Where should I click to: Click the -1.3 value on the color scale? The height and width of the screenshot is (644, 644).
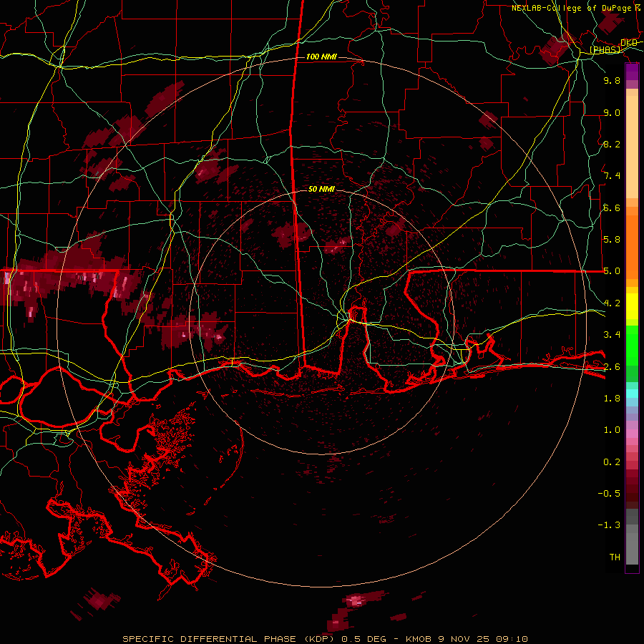609,525
